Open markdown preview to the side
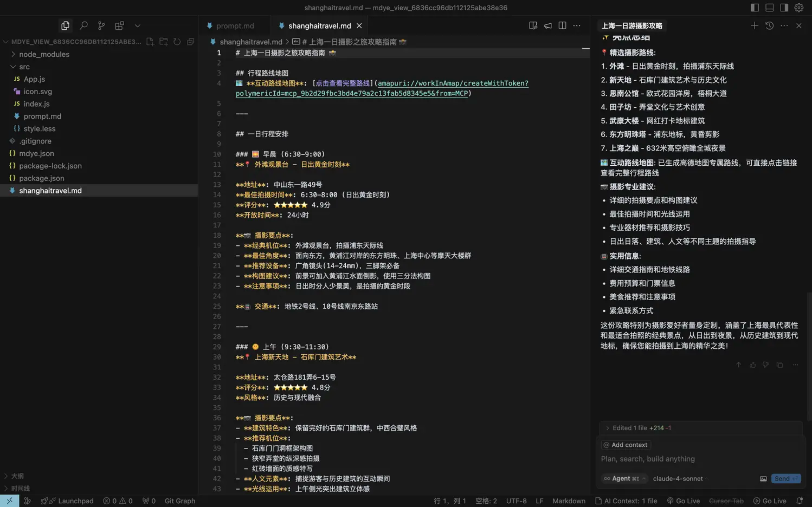This screenshot has height=507, width=812. (533, 25)
